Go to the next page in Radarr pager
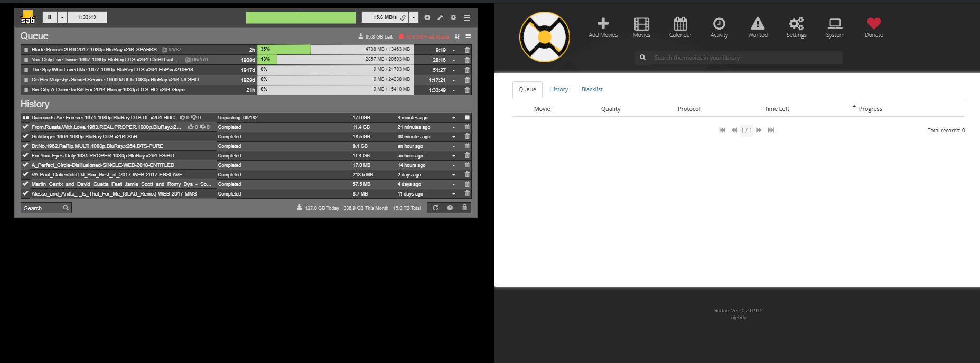 click(759, 130)
